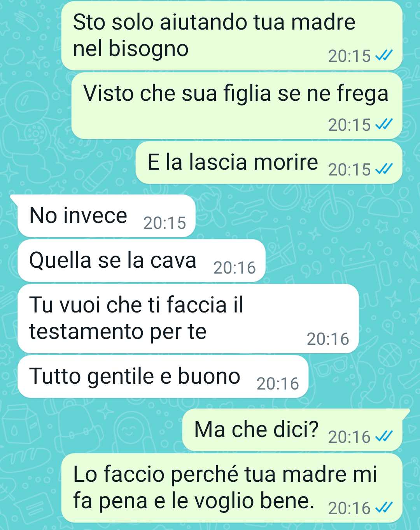Tap the 20:15 timestamp on 'No invece'
Screen dimensions: 420x530
(164, 223)
